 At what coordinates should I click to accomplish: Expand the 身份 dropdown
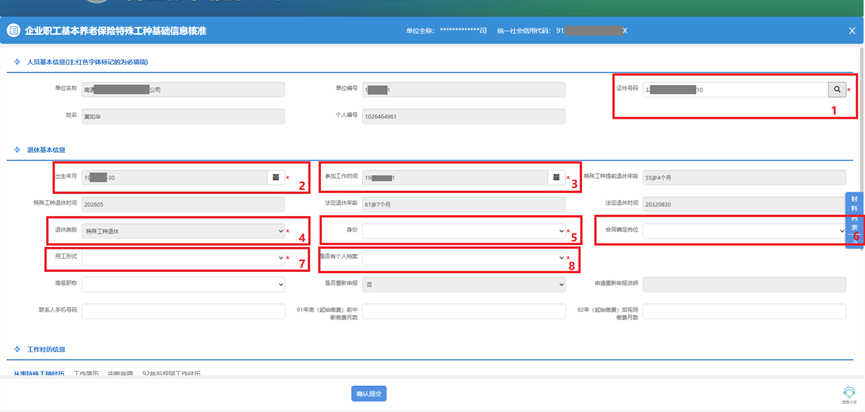(463, 231)
